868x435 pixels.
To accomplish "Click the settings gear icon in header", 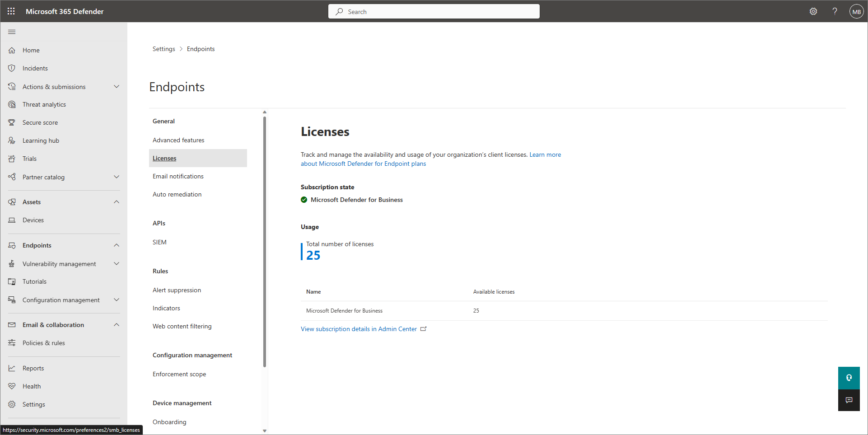I will point(813,11).
